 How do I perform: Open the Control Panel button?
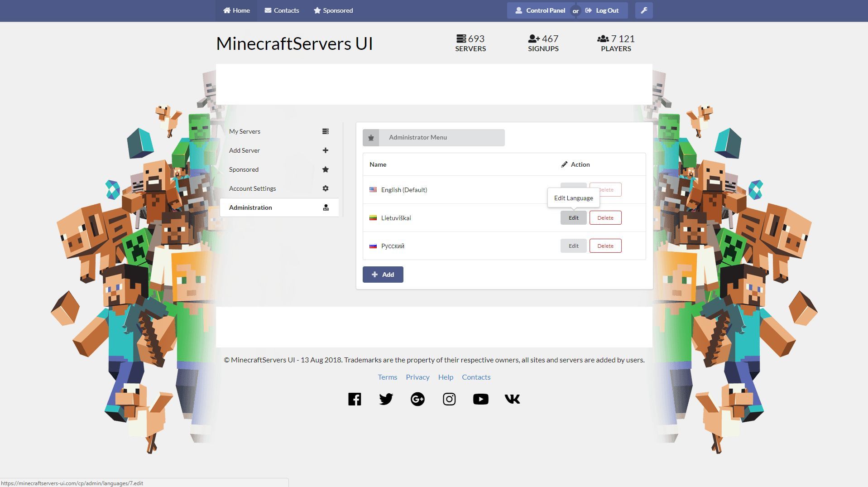coord(540,10)
